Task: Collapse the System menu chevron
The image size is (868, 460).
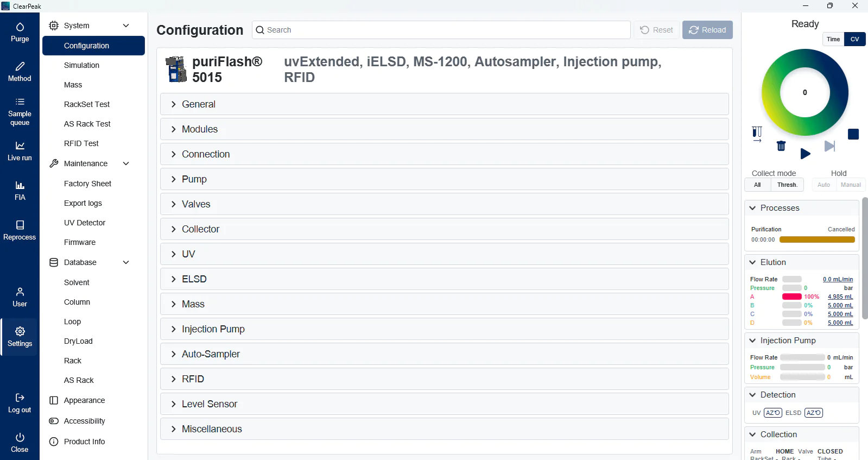Action: 126,26
